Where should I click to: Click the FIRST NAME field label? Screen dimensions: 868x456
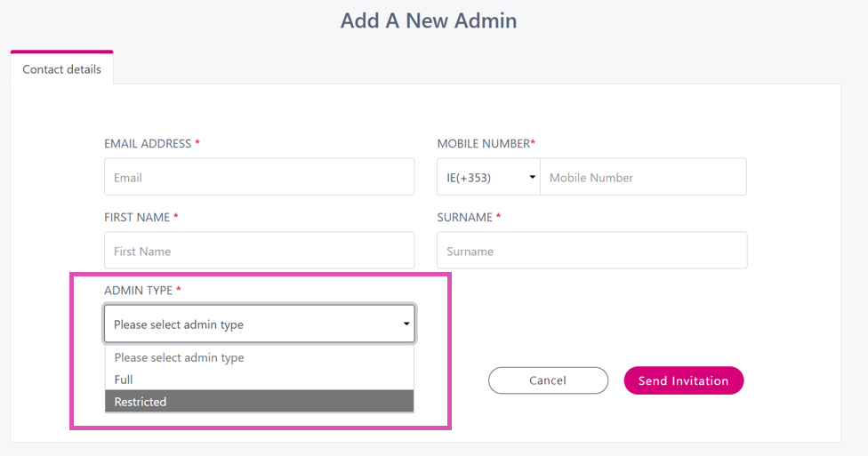[x=137, y=217]
